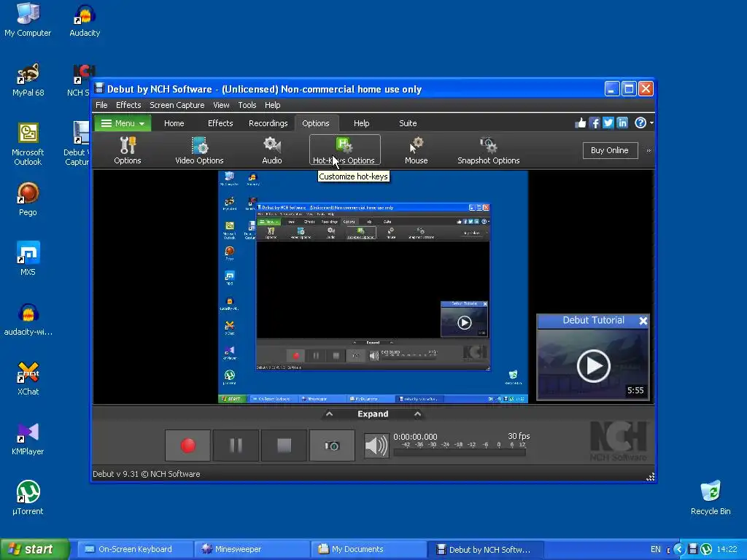Open the View menu

[221, 105]
